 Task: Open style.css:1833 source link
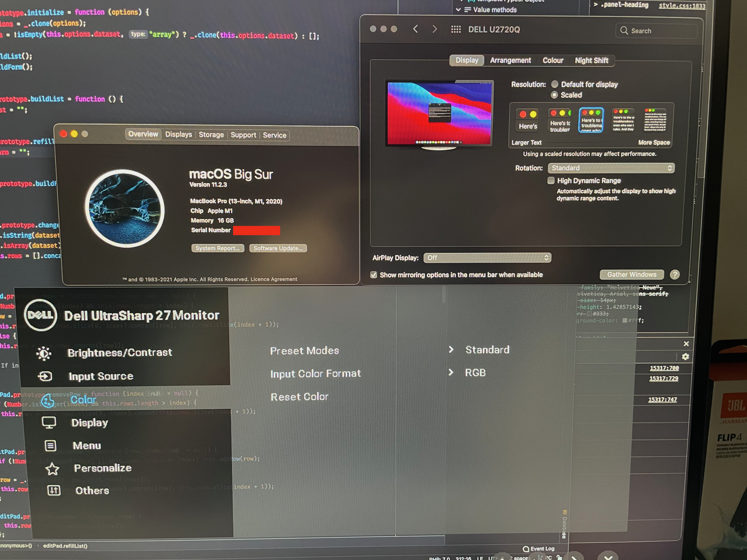click(x=682, y=6)
